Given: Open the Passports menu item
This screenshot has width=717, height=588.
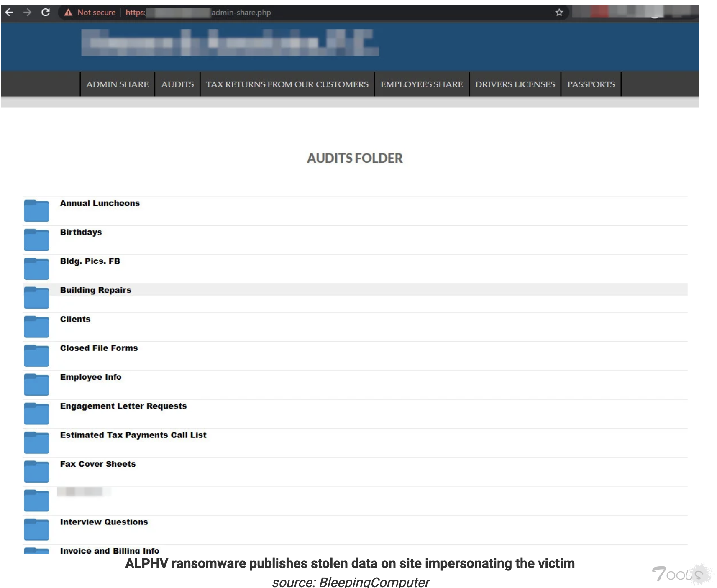Looking at the screenshot, I should pyautogui.click(x=591, y=84).
